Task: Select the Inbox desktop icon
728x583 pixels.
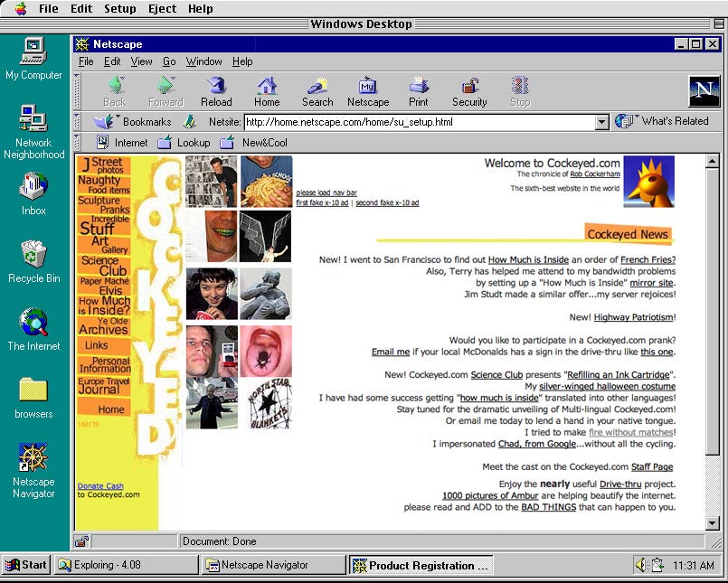Action: click(x=33, y=194)
